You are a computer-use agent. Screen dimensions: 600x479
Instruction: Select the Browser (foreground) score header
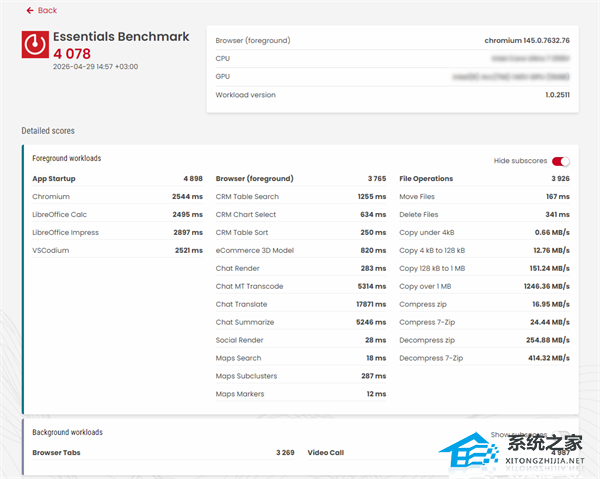pos(301,179)
